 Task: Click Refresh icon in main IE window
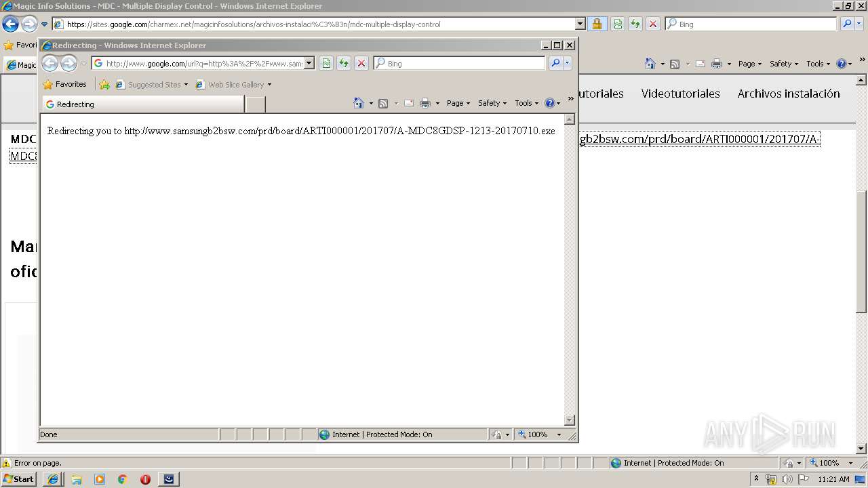coord(635,24)
